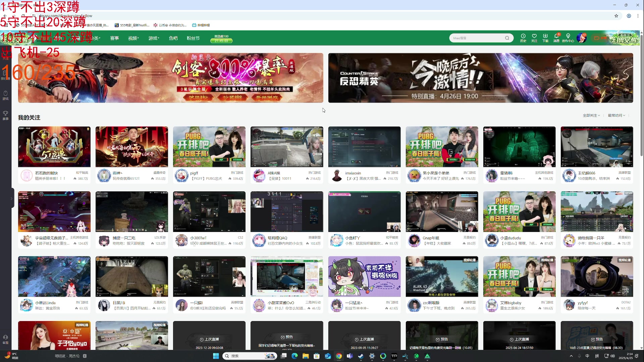Open 小温dududu streamer link
Image resolution: width=644 pixels, height=362 pixels.
coord(511,238)
